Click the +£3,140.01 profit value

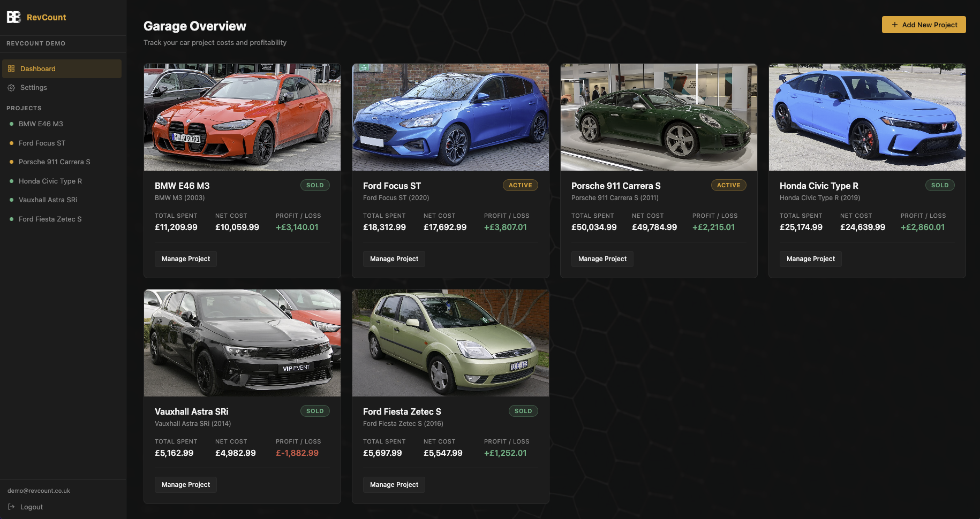(x=297, y=227)
